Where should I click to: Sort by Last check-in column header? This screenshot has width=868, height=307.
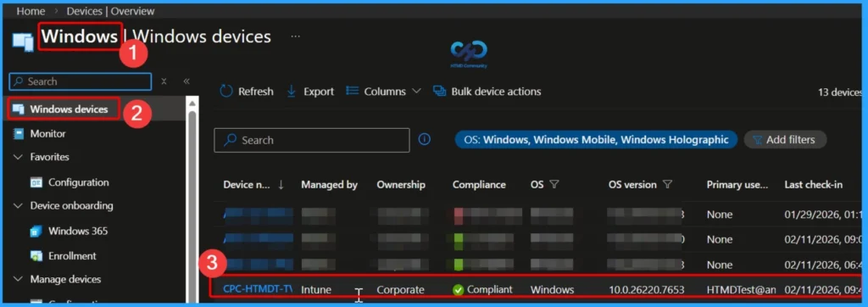point(813,185)
